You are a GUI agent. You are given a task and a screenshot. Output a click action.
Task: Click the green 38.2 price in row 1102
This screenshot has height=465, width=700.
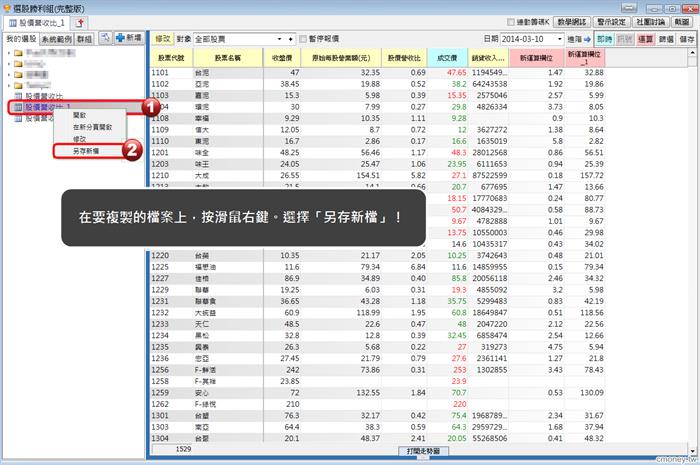point(459,84)
